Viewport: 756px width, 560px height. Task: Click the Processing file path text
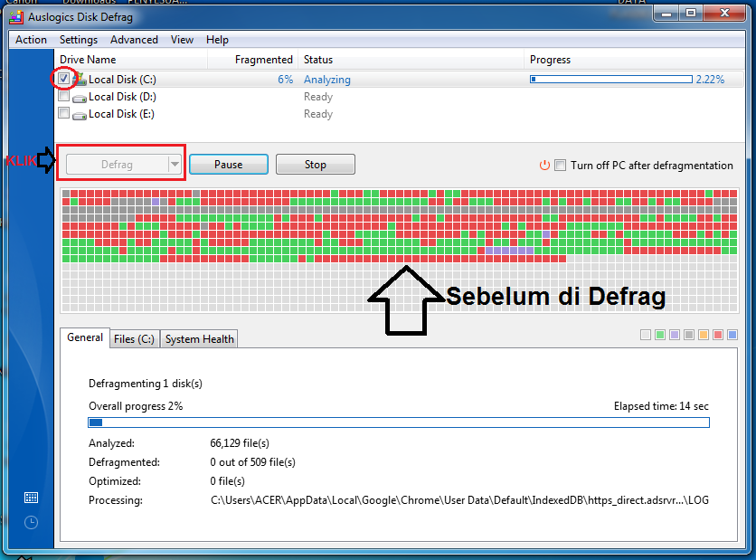[459, 500]
